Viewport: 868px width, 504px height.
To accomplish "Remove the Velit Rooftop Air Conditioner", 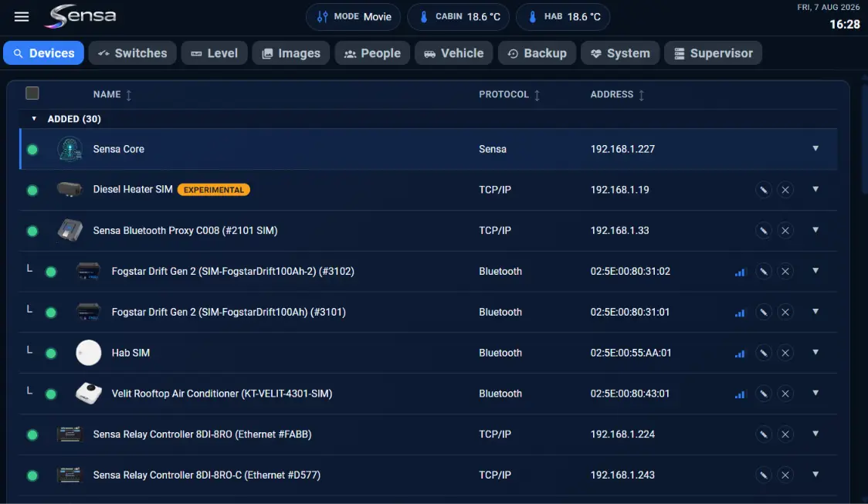I will 785,394.
